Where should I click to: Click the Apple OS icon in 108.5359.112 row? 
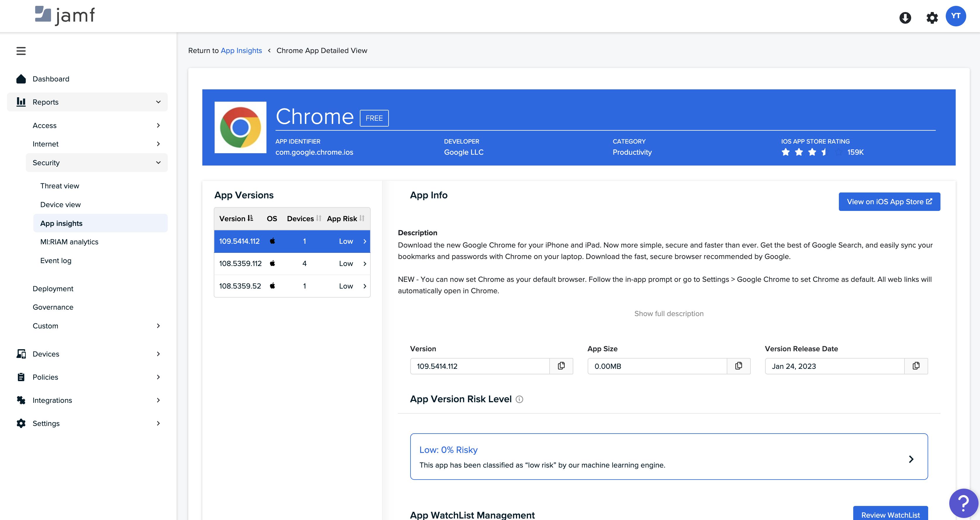272,263
